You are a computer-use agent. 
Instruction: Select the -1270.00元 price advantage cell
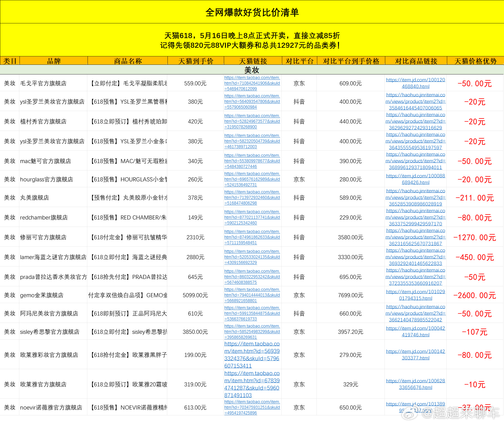tap(475, 237)
